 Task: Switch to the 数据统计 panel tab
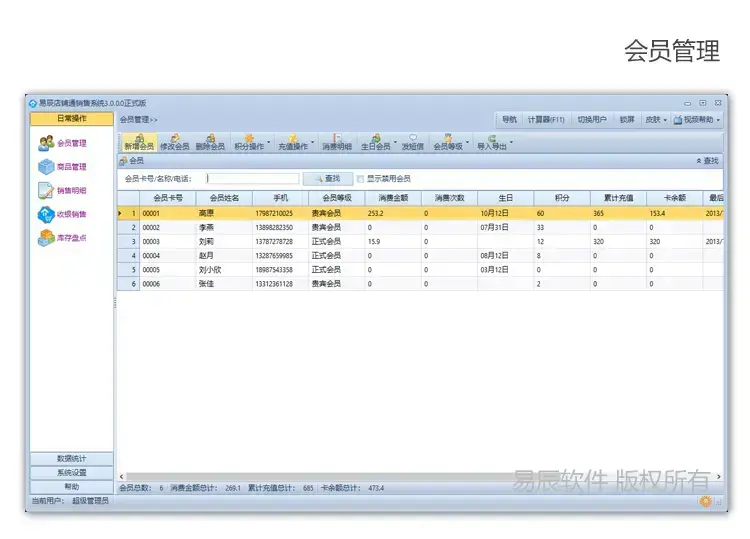[71, 458]
